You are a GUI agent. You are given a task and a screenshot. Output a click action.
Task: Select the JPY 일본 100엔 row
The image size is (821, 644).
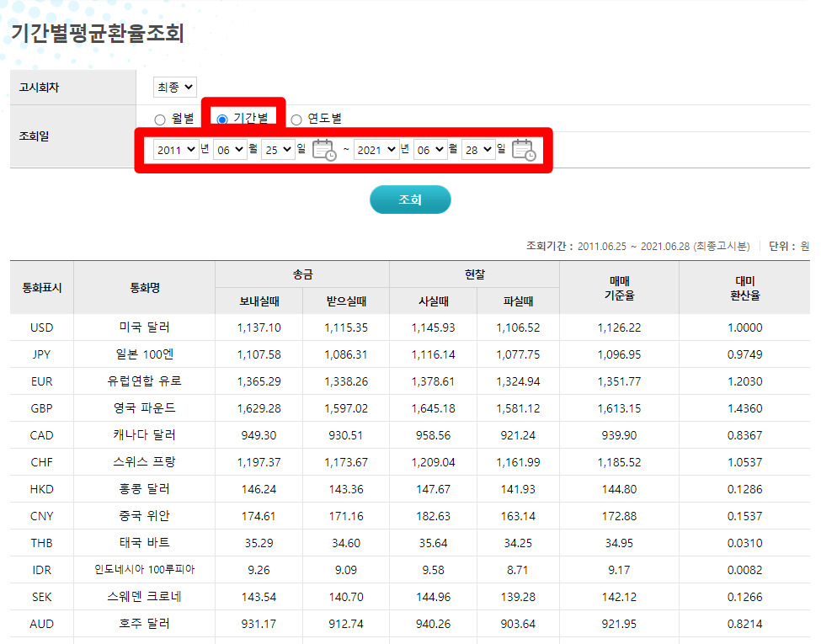pos(143,354)
